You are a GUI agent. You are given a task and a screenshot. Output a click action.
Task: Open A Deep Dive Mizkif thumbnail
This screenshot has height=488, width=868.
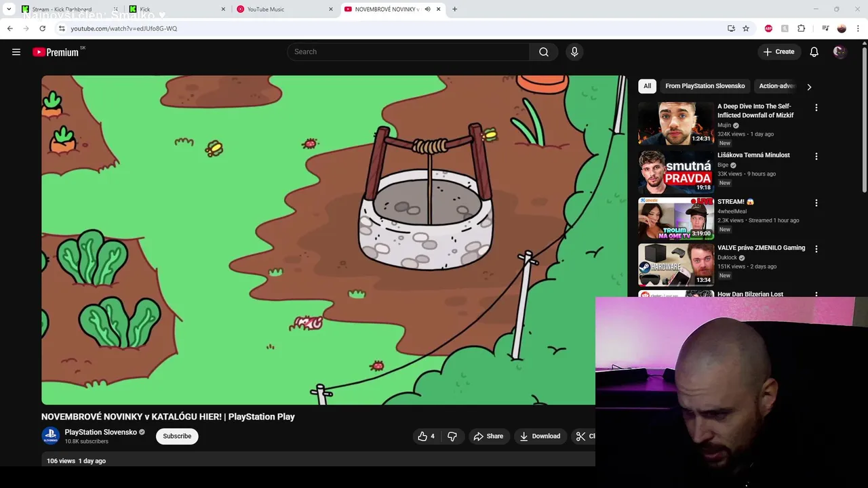(x=676, y=123)
